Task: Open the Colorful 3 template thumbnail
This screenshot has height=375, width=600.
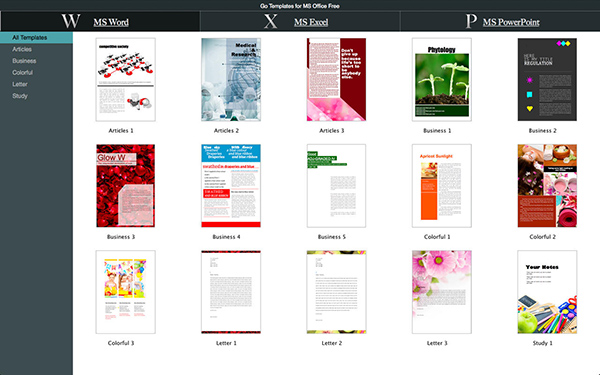Action: [x=126, y=292]
